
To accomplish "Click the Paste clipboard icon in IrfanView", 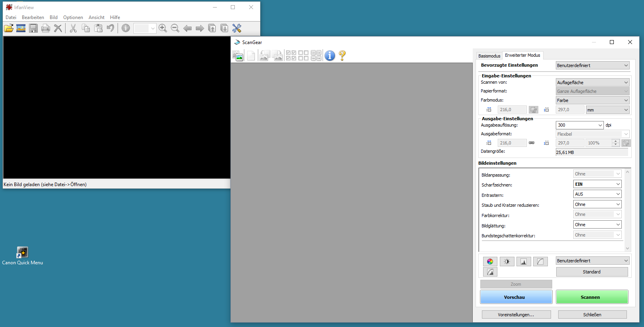I will pos(98,28).
